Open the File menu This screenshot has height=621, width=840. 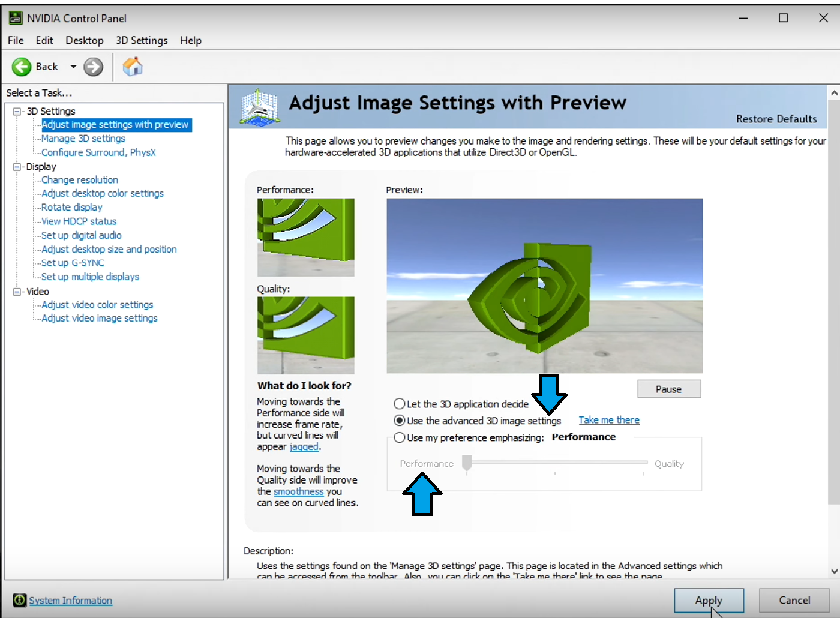coord(16,40)
